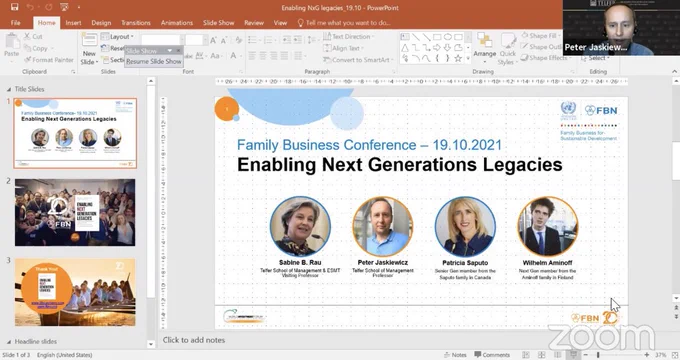
Task: Expand the Headline slides section
Action: point(9,341)
